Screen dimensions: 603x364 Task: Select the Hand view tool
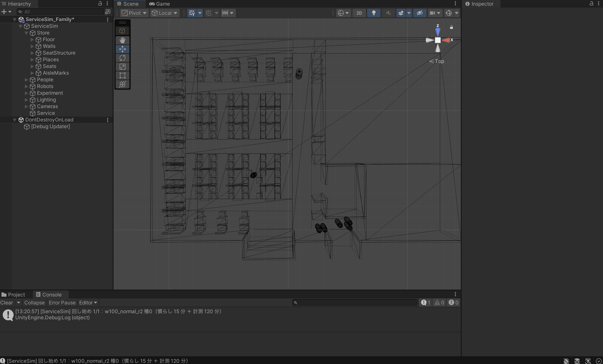pos(122,40)
